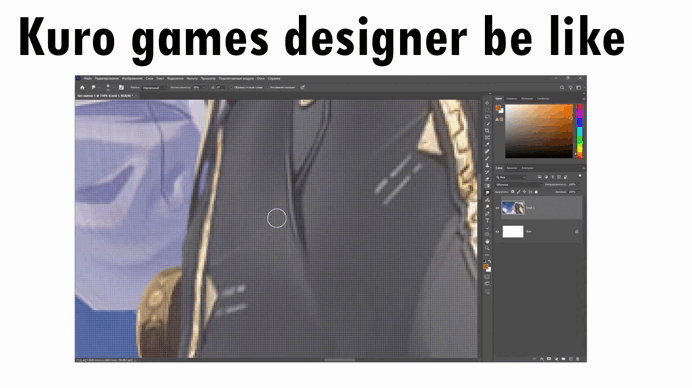The width and height of the screenshot is (692, 388).
Task: Select the Hand tool
Action: click(487, 241)
